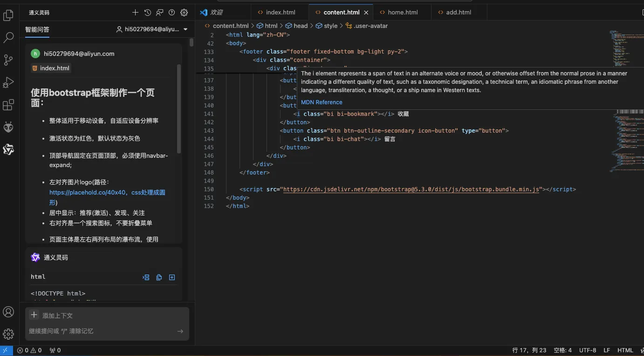Select the Tongyi Lingma activity bar icon

8,149
